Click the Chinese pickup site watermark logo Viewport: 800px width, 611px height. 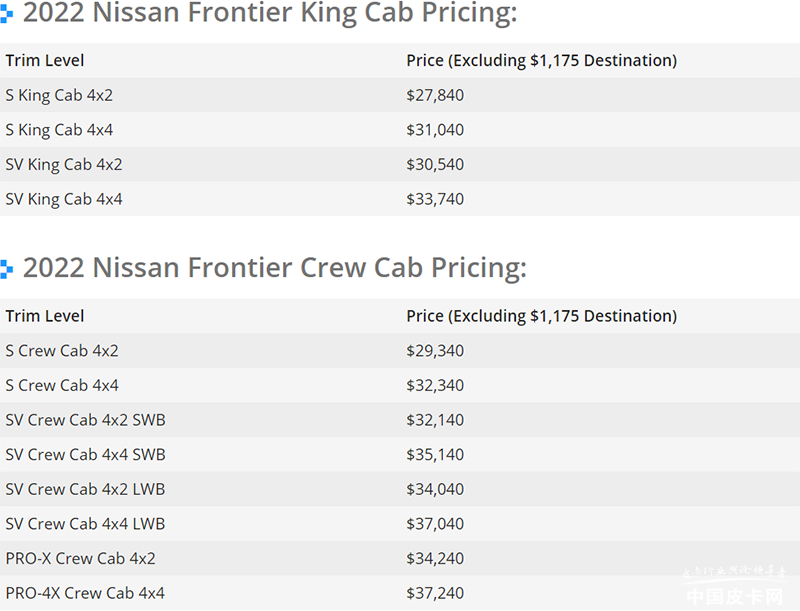click(x=737, y=592)
